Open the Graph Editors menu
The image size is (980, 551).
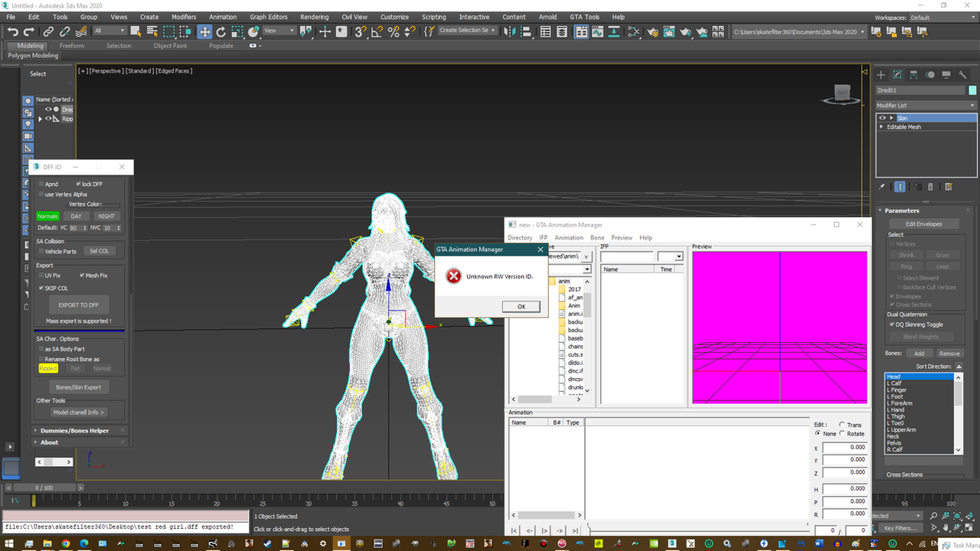pyautogui.click(x=269, y=17)
